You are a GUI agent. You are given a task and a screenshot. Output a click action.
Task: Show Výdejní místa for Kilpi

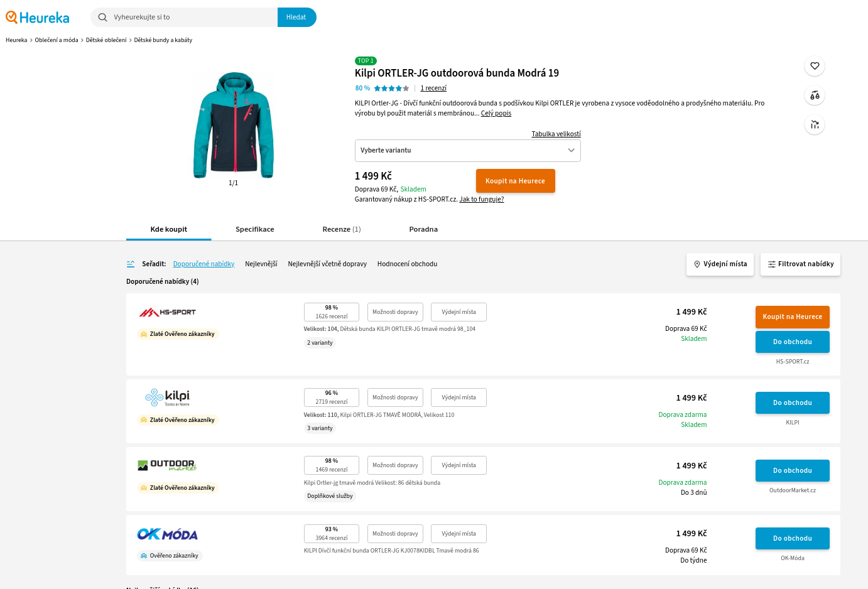458,397
